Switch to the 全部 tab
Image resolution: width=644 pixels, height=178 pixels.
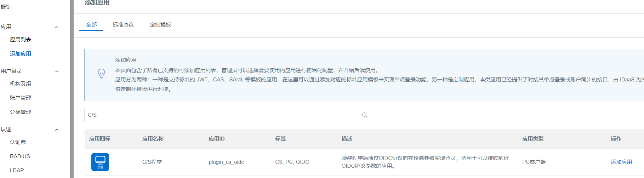click(x=91, y=25)
